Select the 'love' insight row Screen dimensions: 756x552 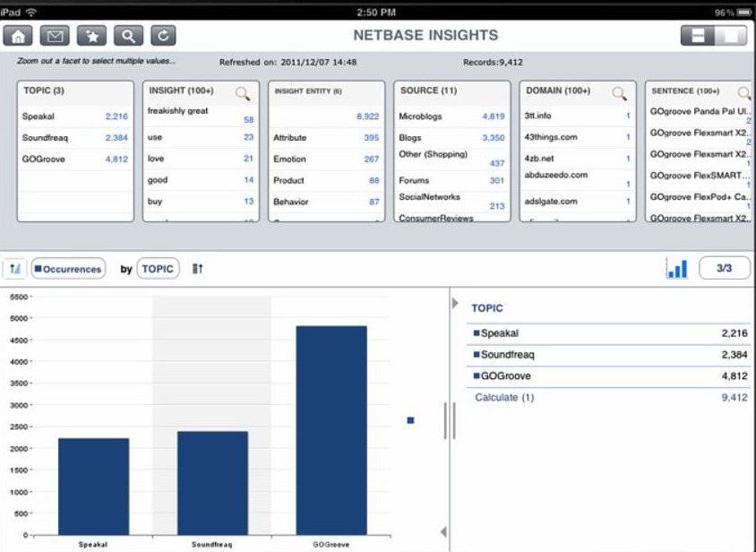[201, 159]
